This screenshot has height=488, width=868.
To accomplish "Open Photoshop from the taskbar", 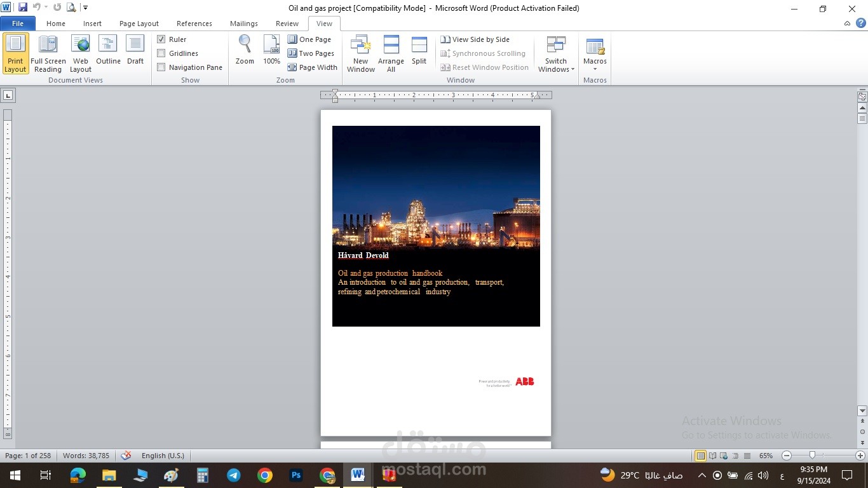I will point(296,475).
